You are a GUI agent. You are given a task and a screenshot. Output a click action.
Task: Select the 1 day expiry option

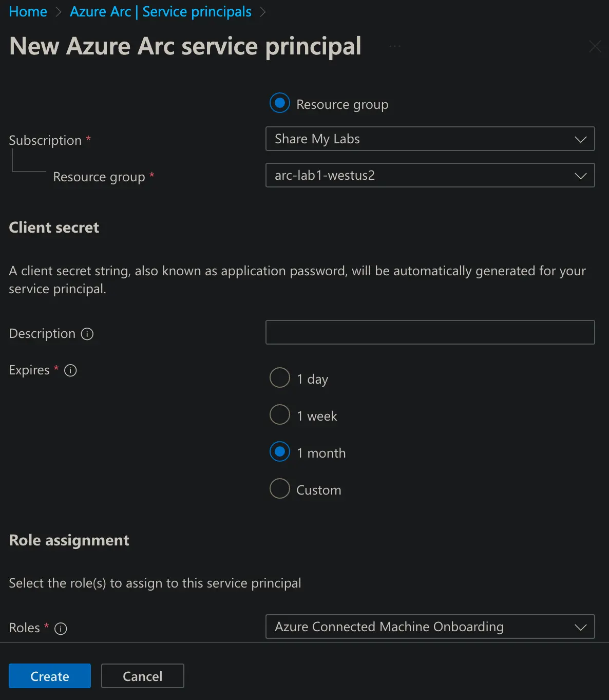[280, 378]
